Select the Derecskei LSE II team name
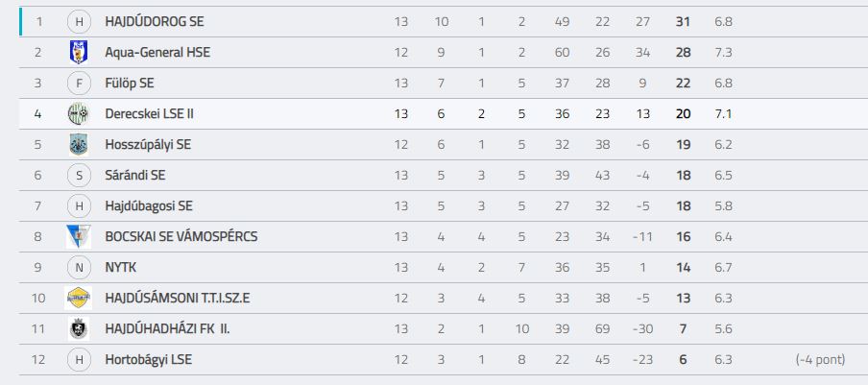 point(150,114)
